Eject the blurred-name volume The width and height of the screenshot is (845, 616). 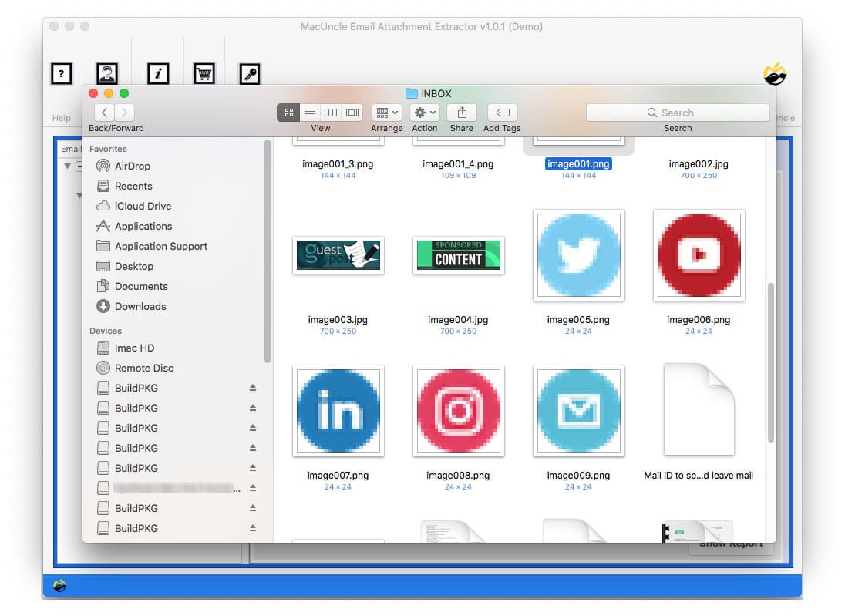(x=253, y=488)
